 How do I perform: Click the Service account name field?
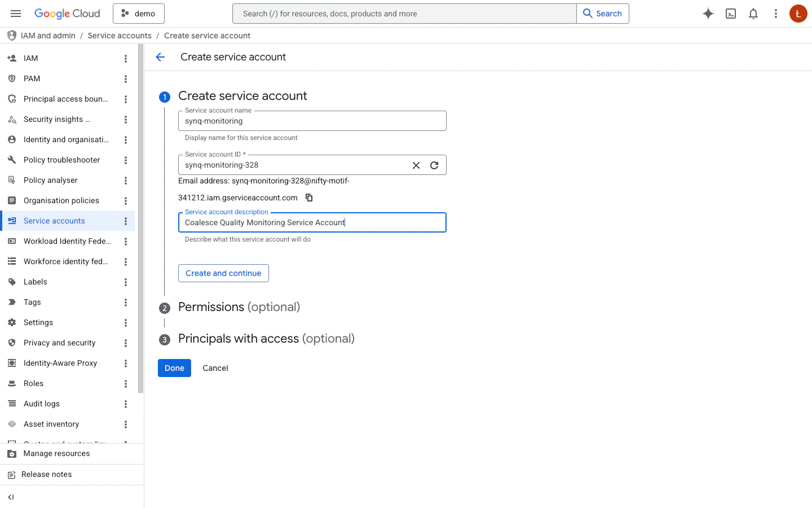point(312,121)
